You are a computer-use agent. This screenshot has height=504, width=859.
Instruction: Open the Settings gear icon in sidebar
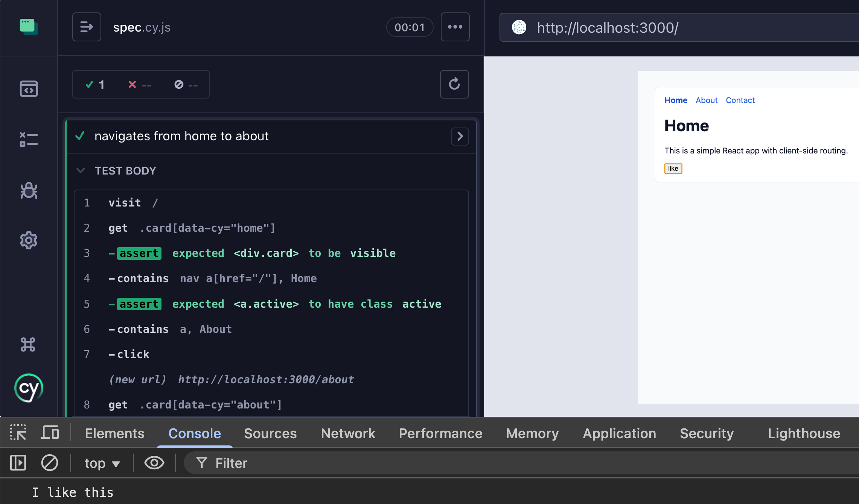click(x=29, y=240)
